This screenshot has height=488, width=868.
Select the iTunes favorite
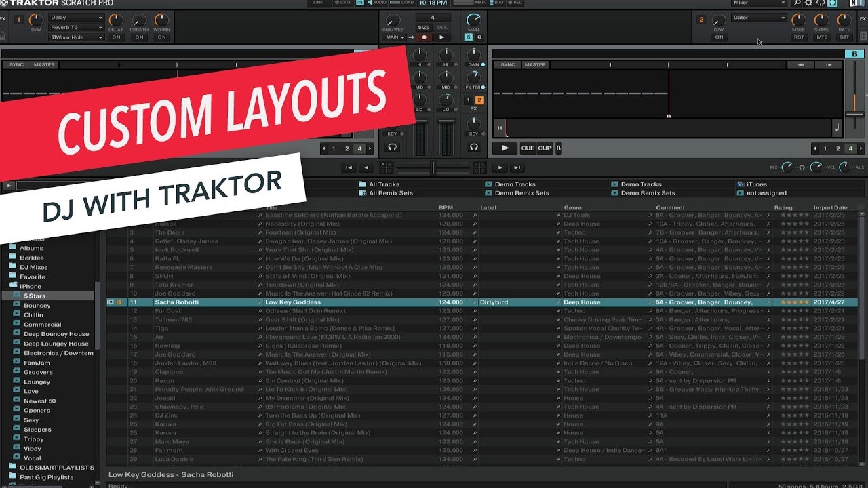(753, 184)
